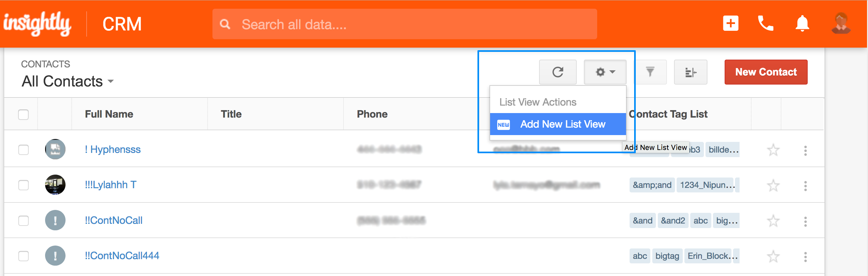Click the New Contact button
The width and height of the screenshot is (868, 276).
[766, 72]
